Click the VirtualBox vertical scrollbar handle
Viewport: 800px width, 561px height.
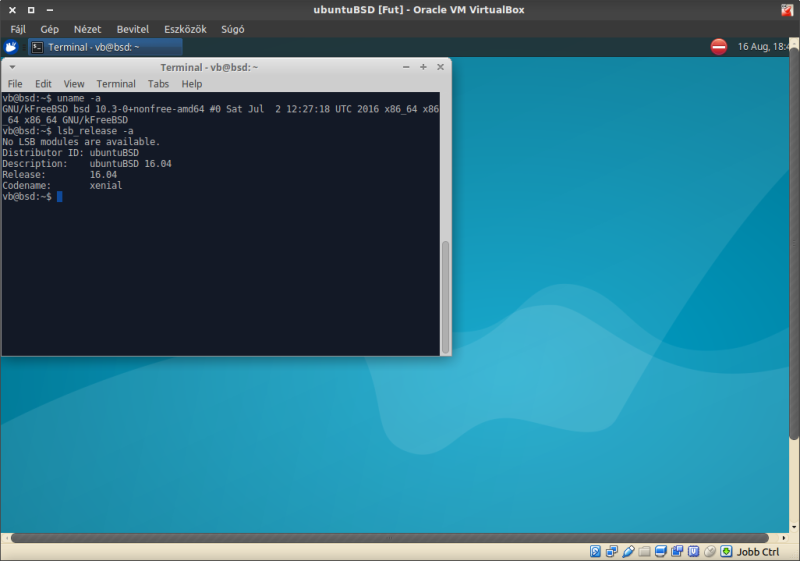[794, 244]
